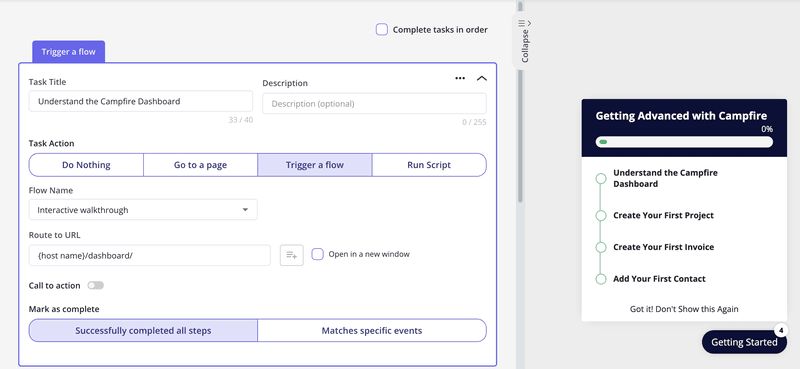Click the checklist progress bar

684,141
